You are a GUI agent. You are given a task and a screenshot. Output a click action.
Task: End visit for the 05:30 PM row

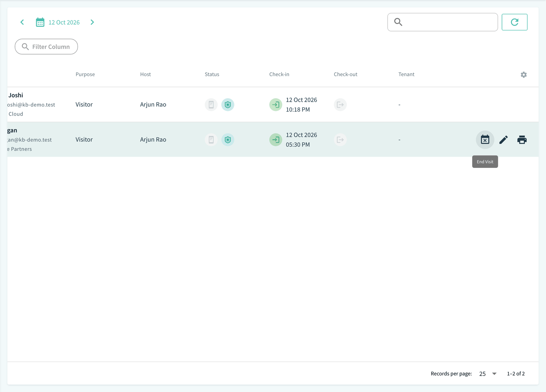coord(485,140)
